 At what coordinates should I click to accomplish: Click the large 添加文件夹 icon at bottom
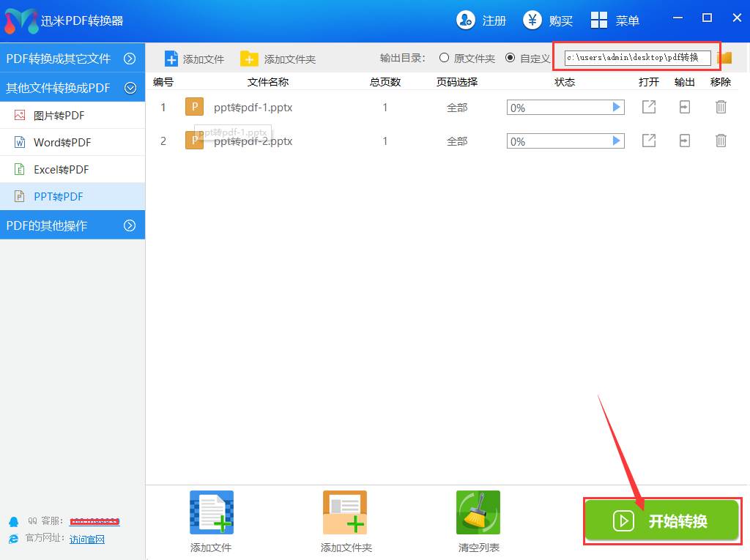345,512
